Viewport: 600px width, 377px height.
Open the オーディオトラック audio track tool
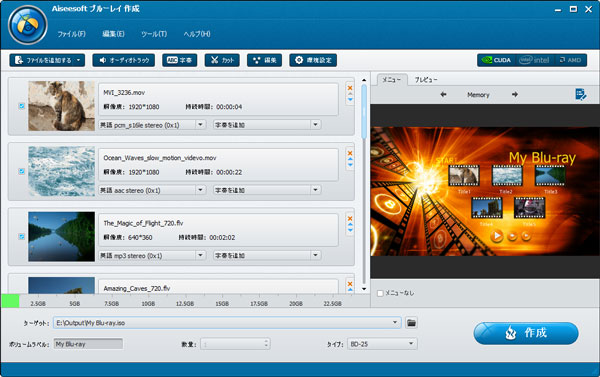[x=124, y=60]
